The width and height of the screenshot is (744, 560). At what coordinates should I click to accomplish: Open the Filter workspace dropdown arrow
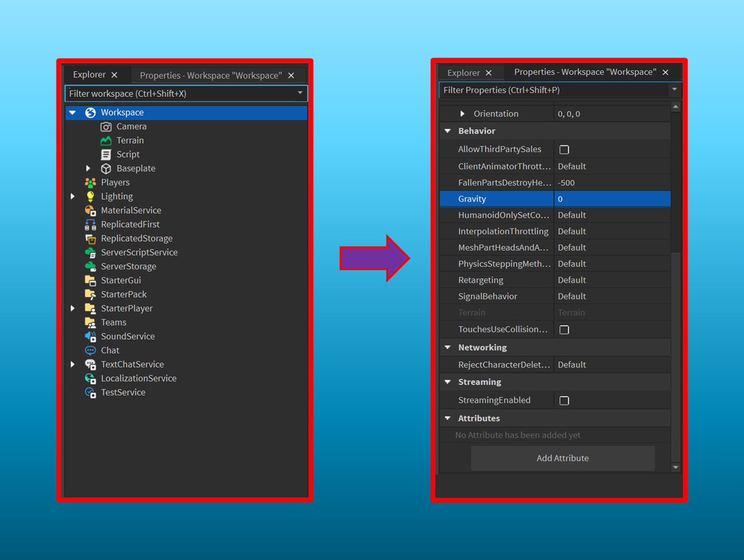[x=300, y=94]
